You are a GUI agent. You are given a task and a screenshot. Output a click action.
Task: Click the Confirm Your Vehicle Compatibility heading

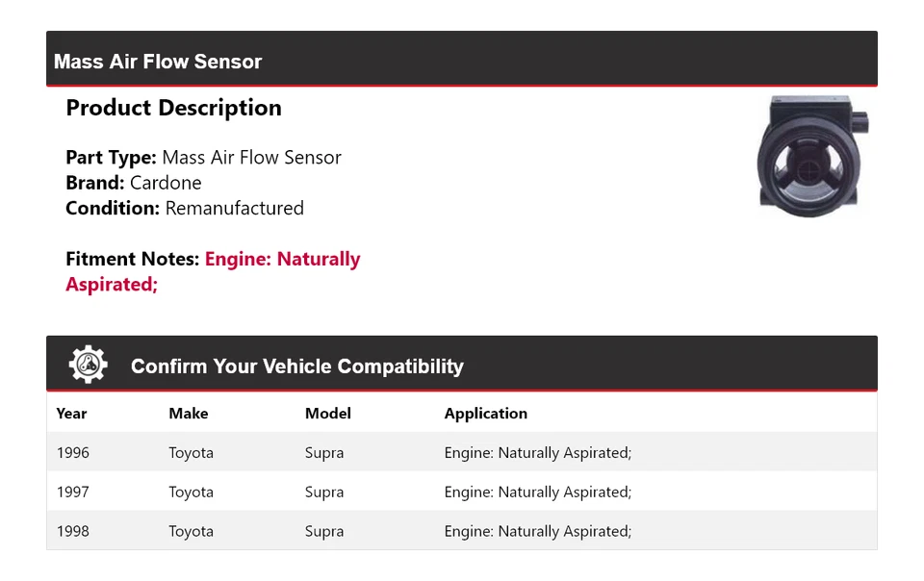click(296, 366)
